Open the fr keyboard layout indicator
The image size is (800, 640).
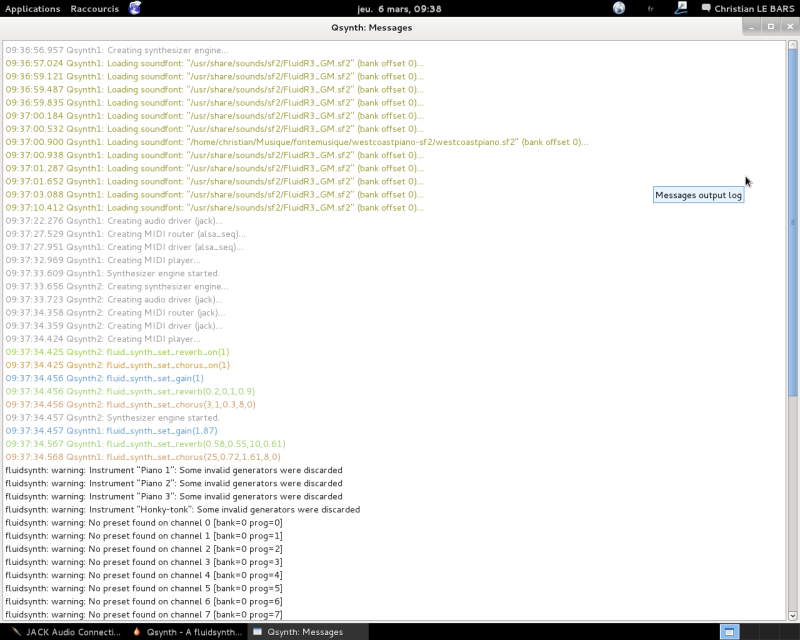(651, 9)
